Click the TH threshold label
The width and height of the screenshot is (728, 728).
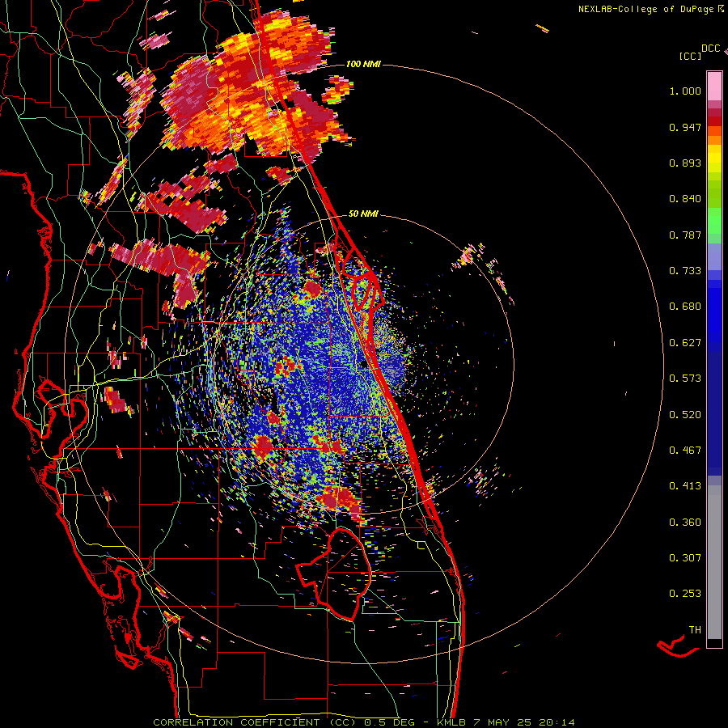695,630
